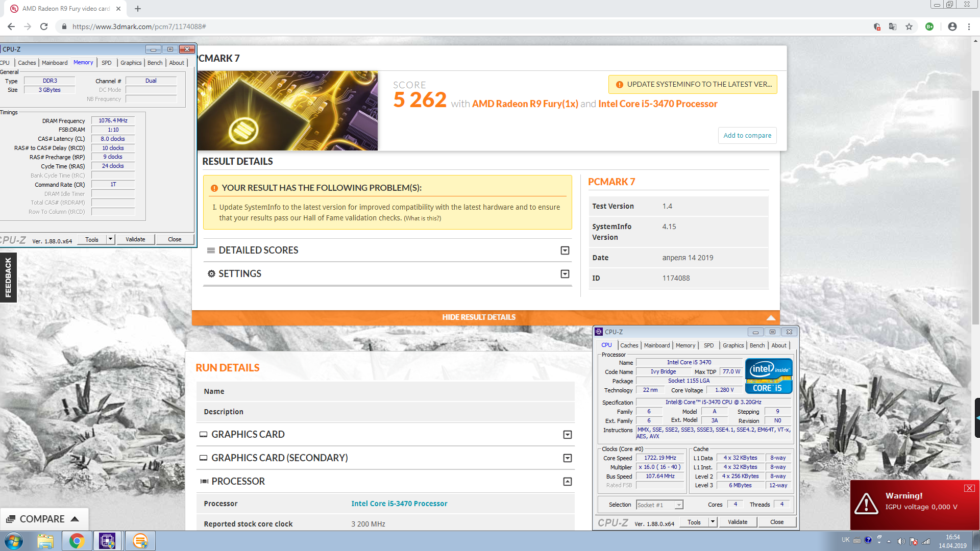This screenshot has height=551, width=980.
Task: Click the Intel Core i5 logo in CPU-Z
Action: click(769, 376)
